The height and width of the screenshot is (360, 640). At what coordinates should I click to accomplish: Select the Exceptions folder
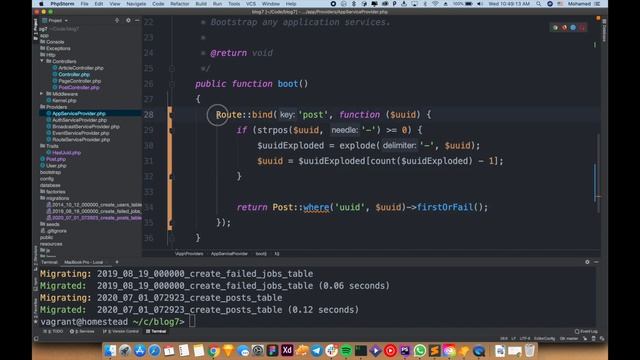click(58, 48)
